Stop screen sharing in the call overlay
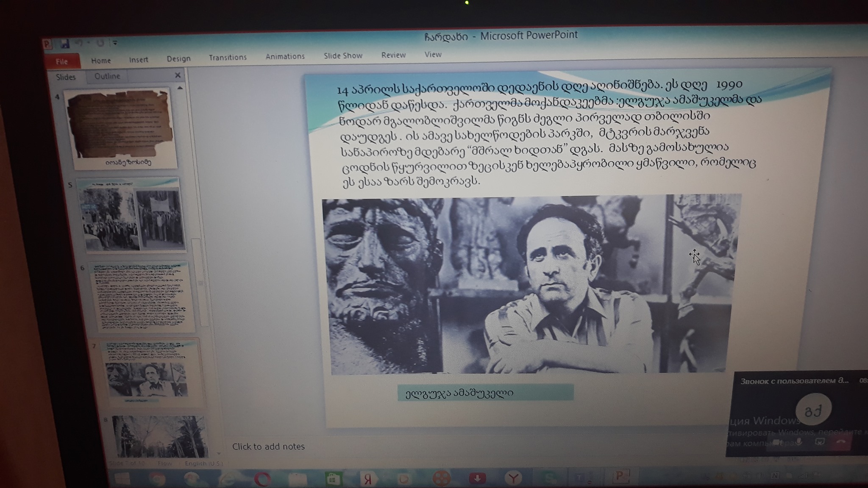The height and width of the screenshot is (488, 868). coord(820,441)
